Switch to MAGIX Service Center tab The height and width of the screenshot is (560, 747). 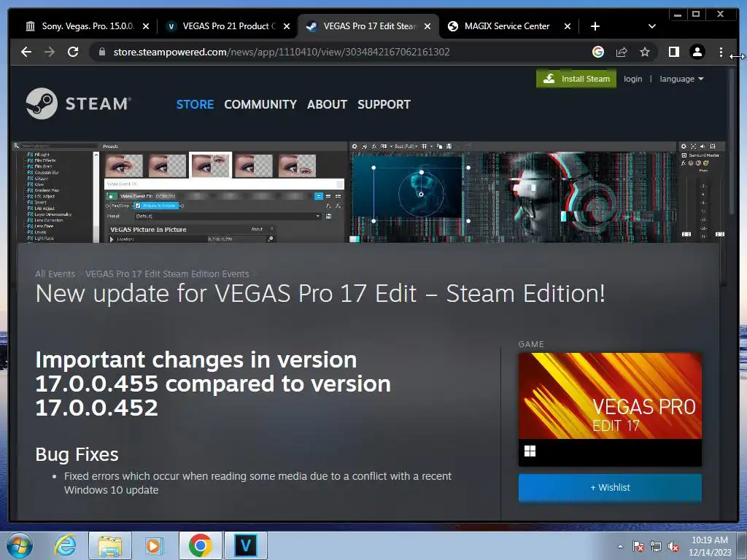click(506, 26)
